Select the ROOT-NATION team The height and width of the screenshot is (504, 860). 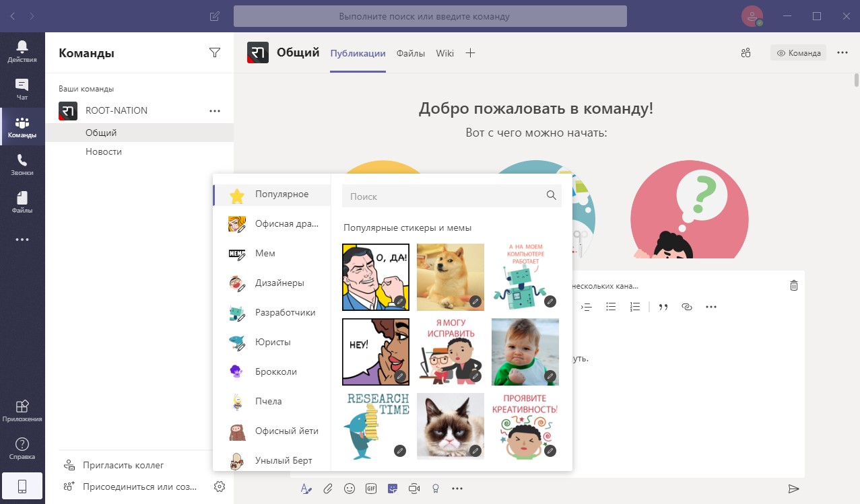pyautogui.click(x=116, y=110)
